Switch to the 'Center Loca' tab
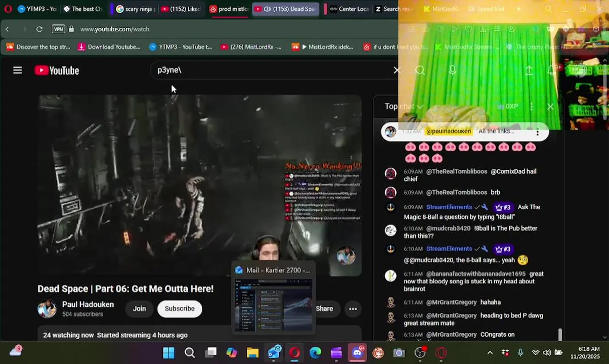This screenshot has width=609, height=364. coord(349,9)
